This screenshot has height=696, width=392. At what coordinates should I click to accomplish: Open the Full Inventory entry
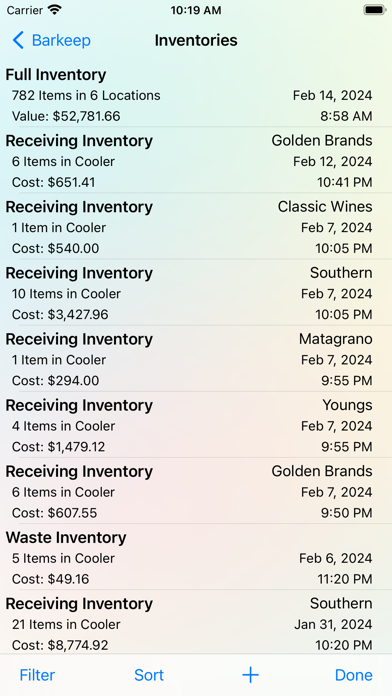click(196, 95)
